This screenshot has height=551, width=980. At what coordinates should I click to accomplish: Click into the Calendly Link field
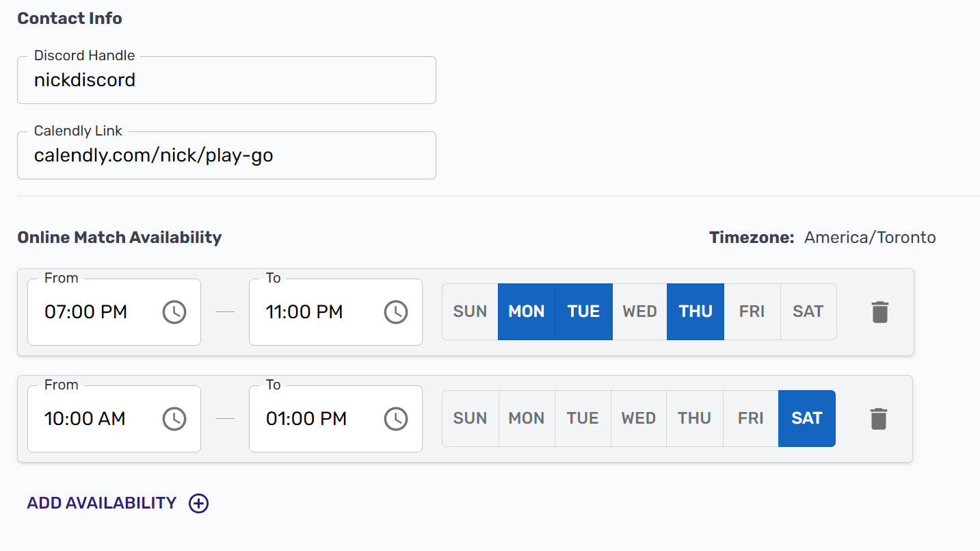click(226, 155)
